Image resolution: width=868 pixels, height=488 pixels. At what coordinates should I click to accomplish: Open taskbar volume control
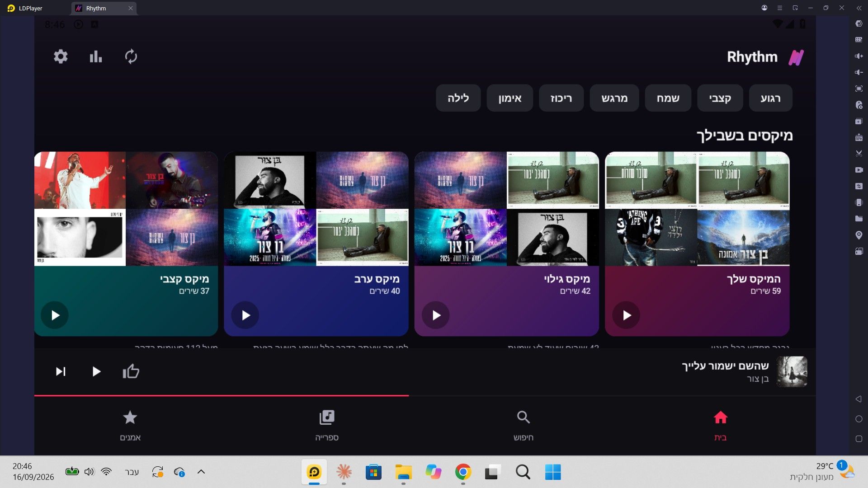[x=89, y=472]
